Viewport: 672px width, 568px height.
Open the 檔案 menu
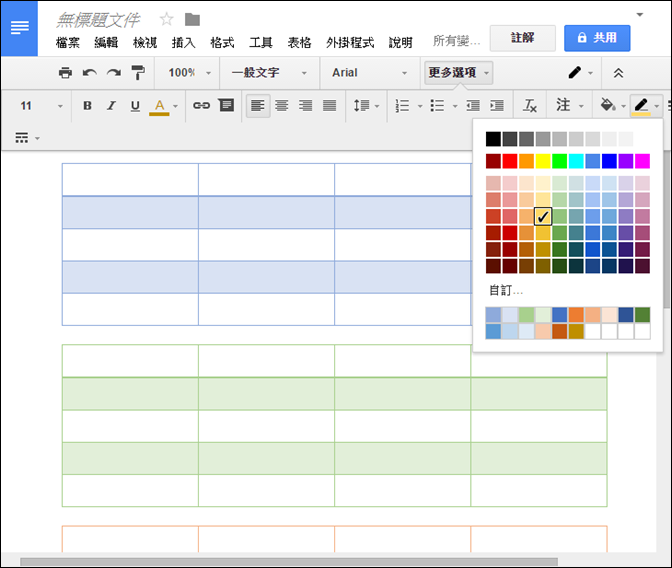pos(68,42)
